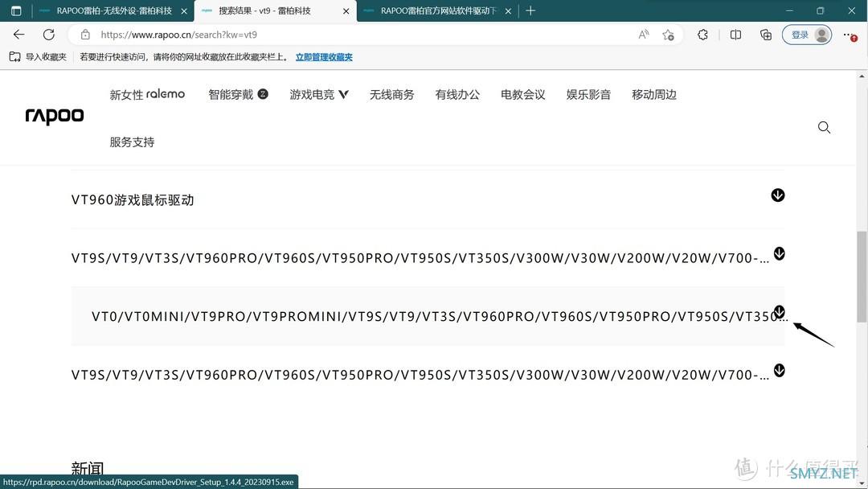Close the 搜索结果 - vt9 tab
This screenshot has width=868, height=489.
346,11
